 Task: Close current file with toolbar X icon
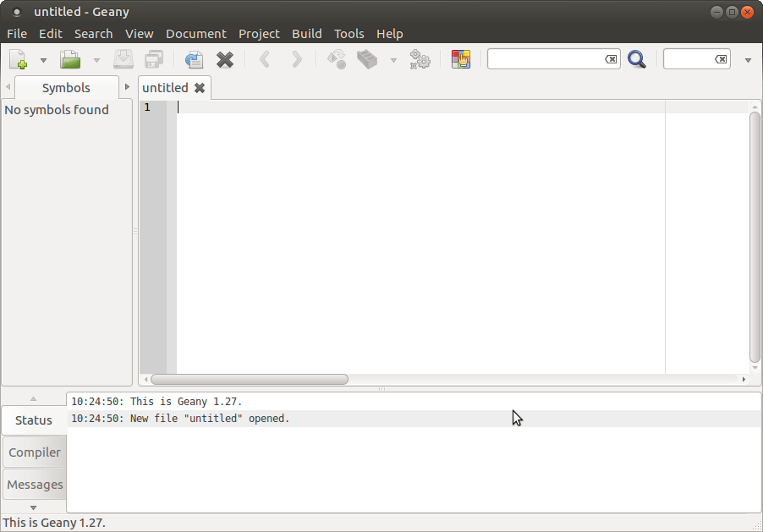click(x=225, y=60)
